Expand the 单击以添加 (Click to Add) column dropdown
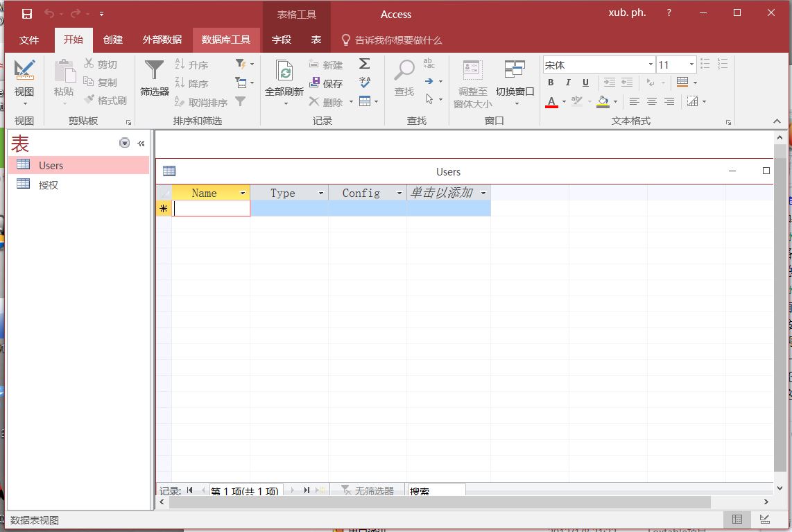This screenshot has width=792, height=532. (483, 193)
